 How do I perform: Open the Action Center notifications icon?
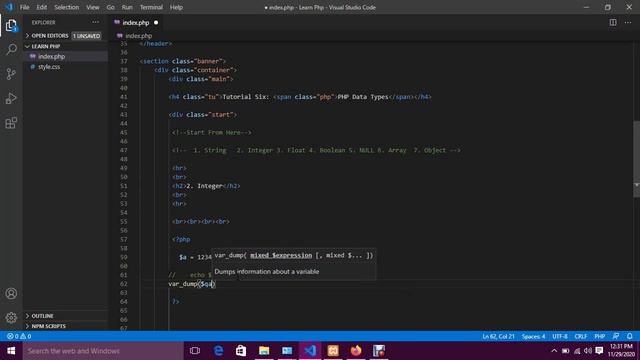click(599, 351)
